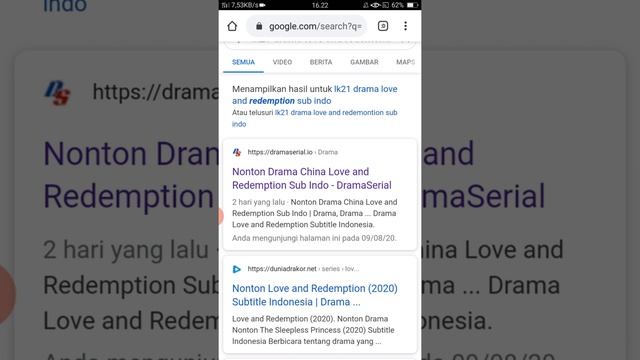This screenshot has width=640, height=360.
Task: Tap the padlock site security icon
Action: (259, 26)
